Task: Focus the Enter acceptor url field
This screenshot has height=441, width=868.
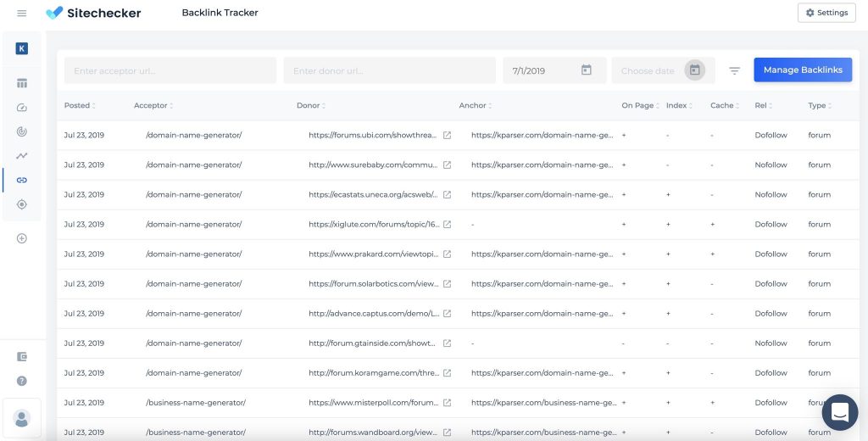Action: coord(170,71)
